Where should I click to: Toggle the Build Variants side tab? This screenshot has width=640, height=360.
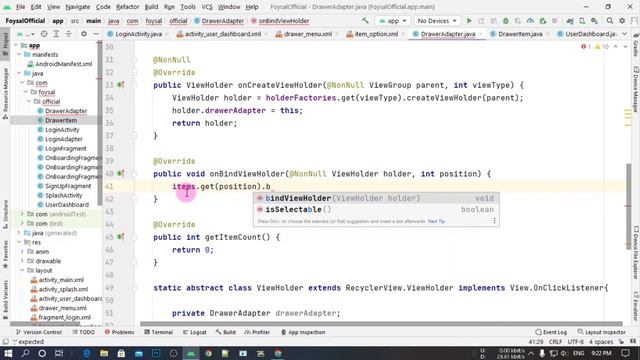click(x=5, y=299)
